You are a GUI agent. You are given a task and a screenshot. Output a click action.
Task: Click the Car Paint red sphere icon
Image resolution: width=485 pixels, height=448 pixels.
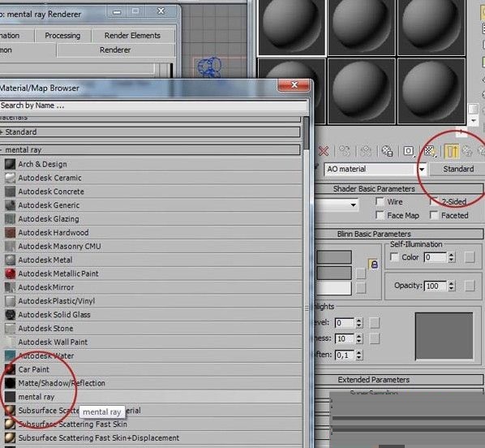click(10, 369)
